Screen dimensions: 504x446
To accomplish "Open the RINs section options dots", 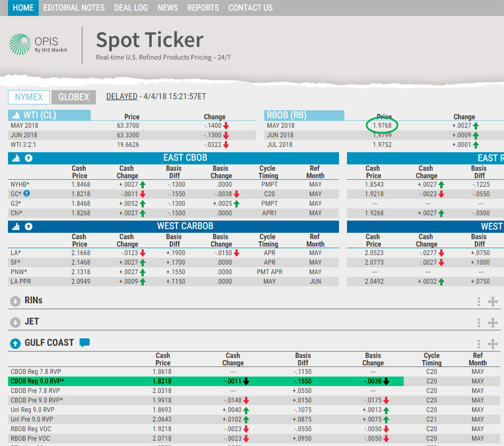I will click(x=478, y=301).
